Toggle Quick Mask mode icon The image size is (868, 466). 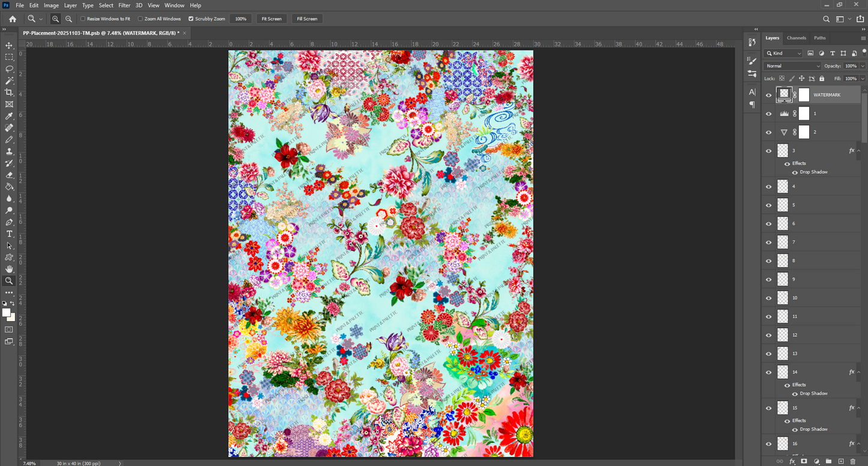(x=9, y=330)
